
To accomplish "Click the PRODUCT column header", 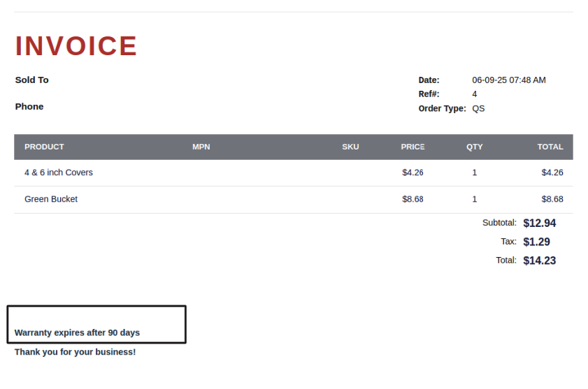I will click(x=44, y=147).
